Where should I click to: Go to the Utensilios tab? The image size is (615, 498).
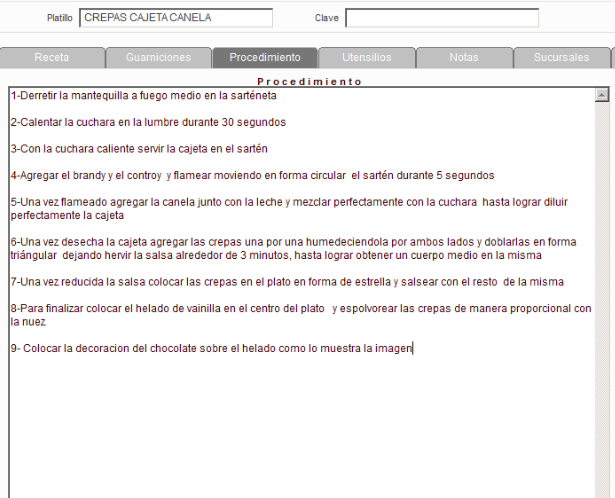coord(366,58)
